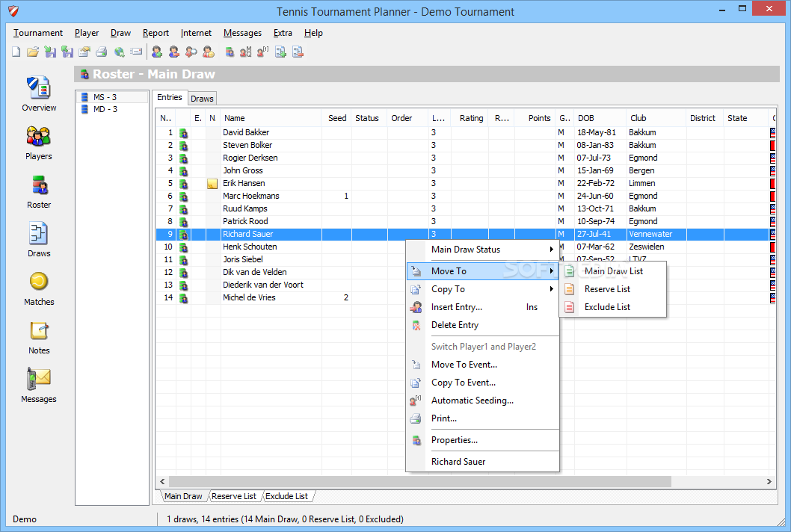Choose Copy To Event menu item

tap(482, 383)
